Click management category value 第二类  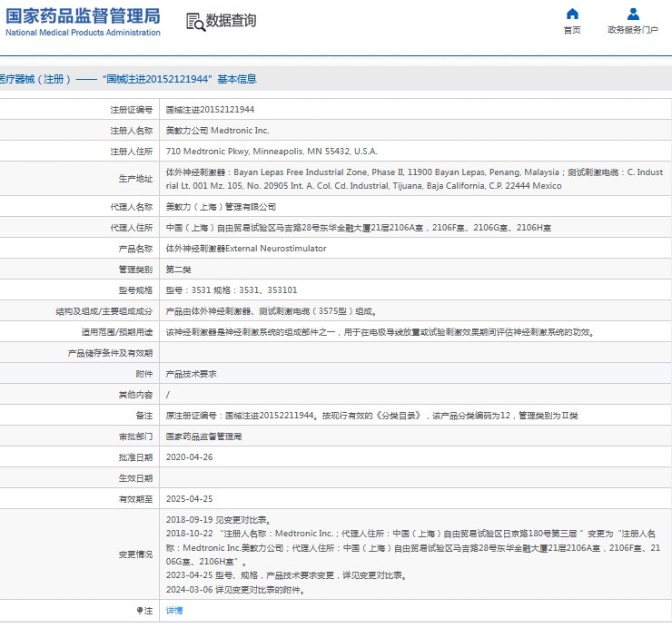coord(178,269)
